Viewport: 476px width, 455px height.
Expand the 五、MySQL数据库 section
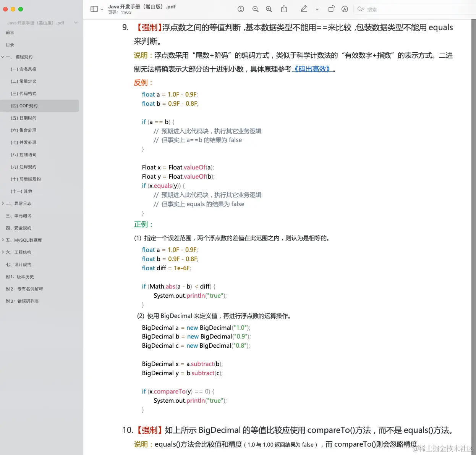click(x=3, y=240)
